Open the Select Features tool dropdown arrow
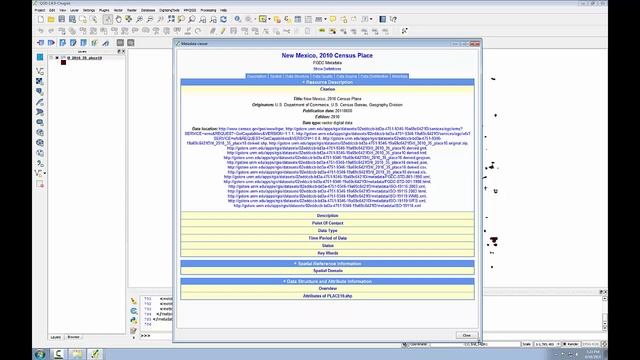Image resolution: width=640 pixels, height=360 pixels. point(269,19)
